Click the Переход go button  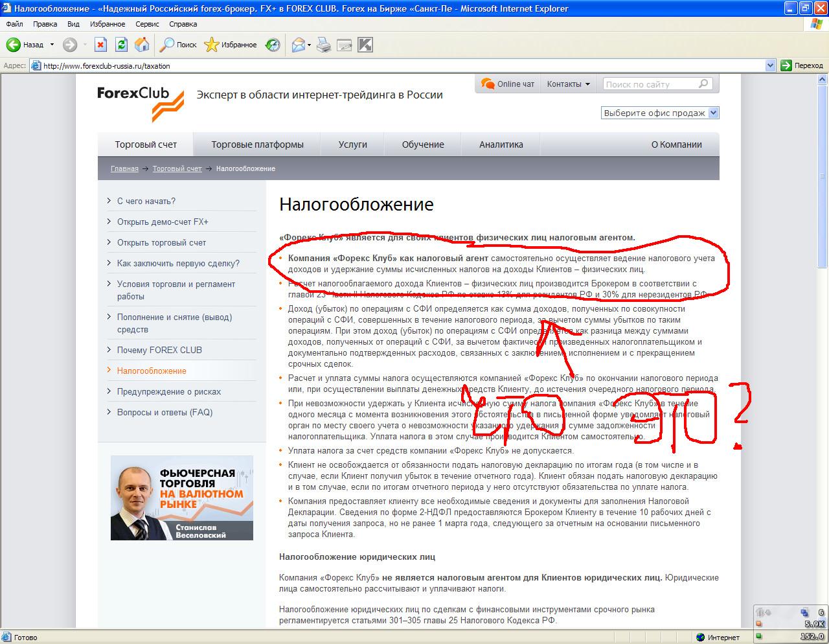pyautogui.click(x=802, y=65)
